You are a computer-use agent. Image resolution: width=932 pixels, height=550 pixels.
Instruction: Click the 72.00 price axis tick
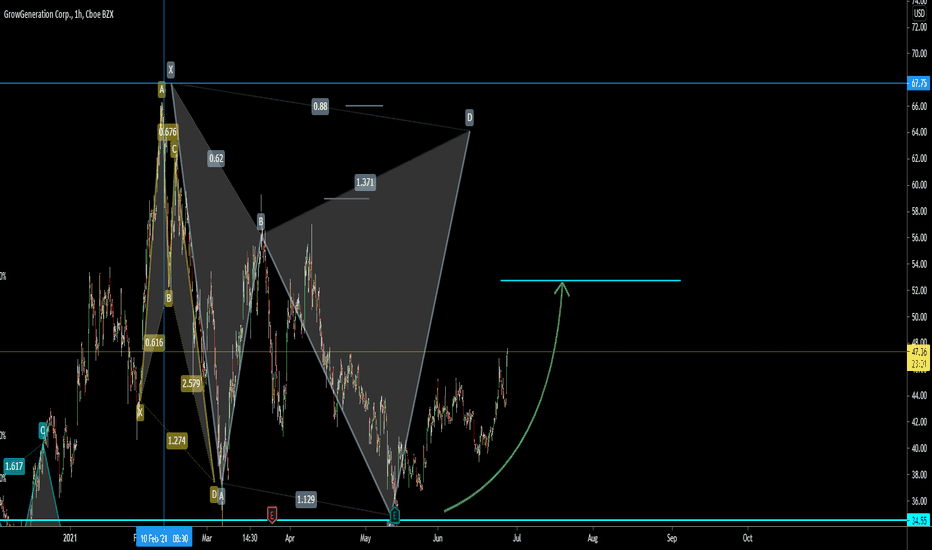919,27
